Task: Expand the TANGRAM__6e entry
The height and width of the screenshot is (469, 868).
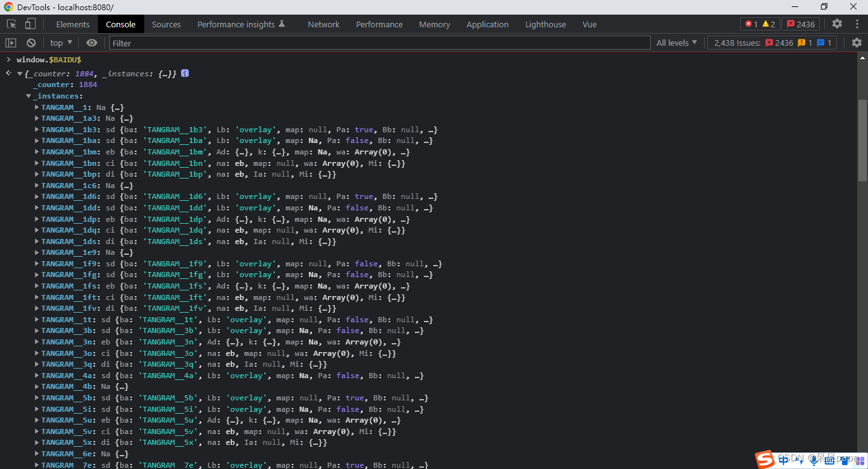Action: coord(37,454)
